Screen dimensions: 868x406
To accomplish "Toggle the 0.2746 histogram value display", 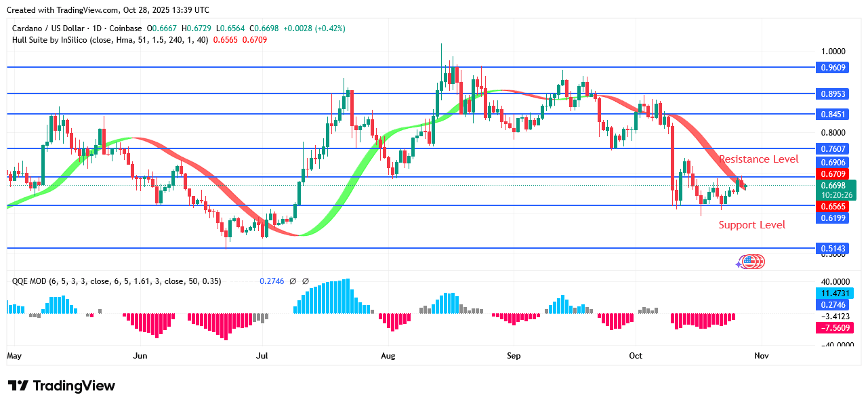I will (x=272, y=281).
